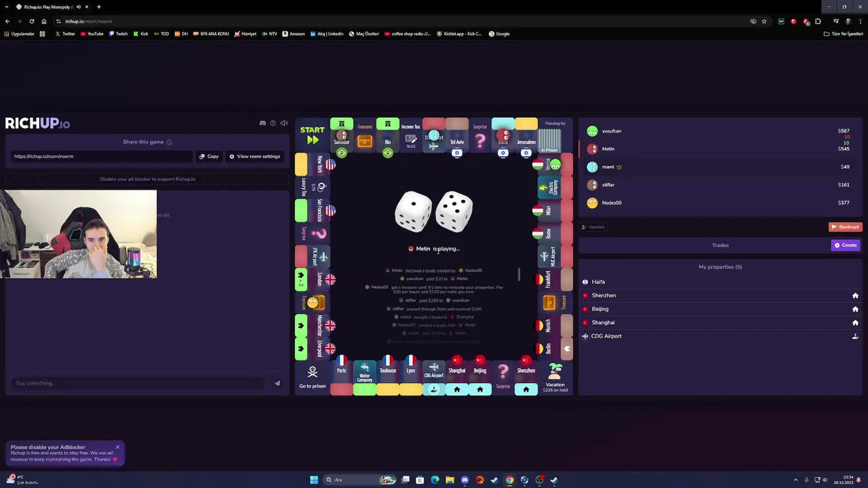Open File Explorer from taskbar
The height and width of the screenshot is (488, 868).
pos(450,480)
